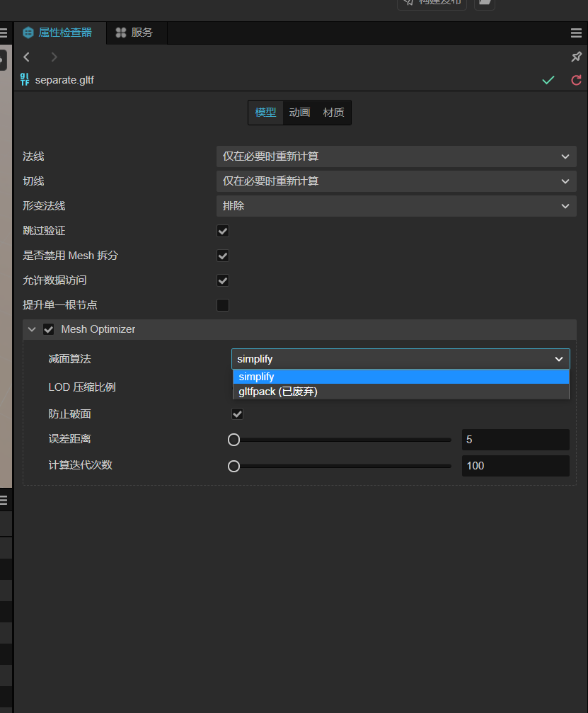The image size is (588, 713).
Task: Open the folder icon in the top toolbar
Action: [485, 2]
